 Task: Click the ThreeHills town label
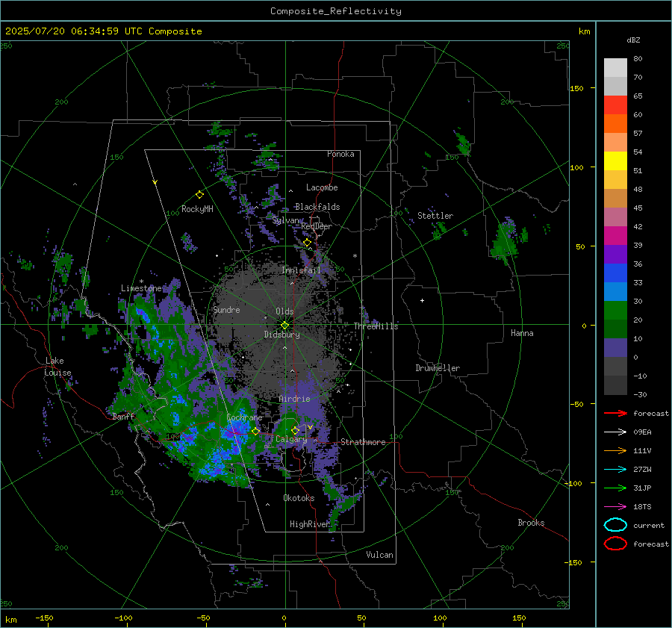click(x=376, y=326)
